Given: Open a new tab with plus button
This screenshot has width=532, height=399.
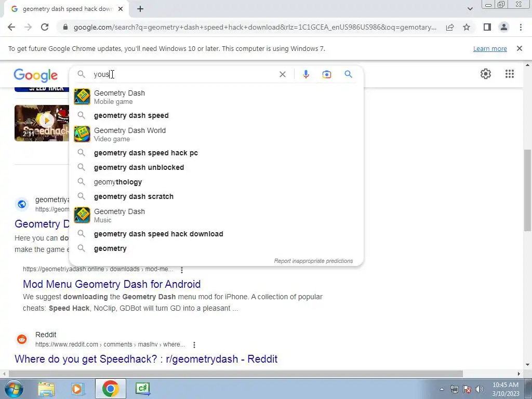Looking at the screenshot, I should click(140, 9).
